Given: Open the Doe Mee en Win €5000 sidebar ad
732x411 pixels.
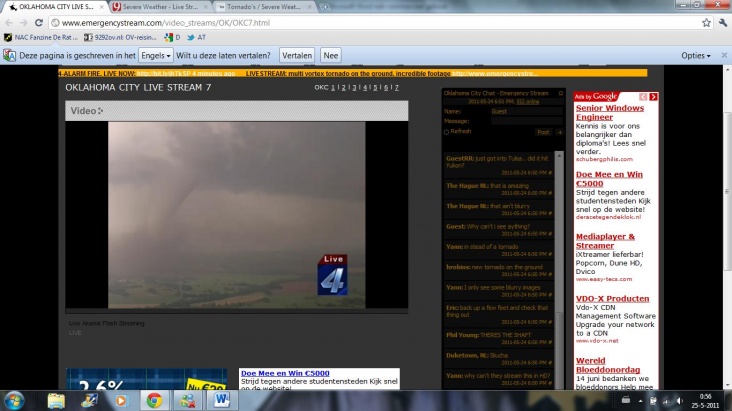Looking at the screenshot, I should coord(609,179).
